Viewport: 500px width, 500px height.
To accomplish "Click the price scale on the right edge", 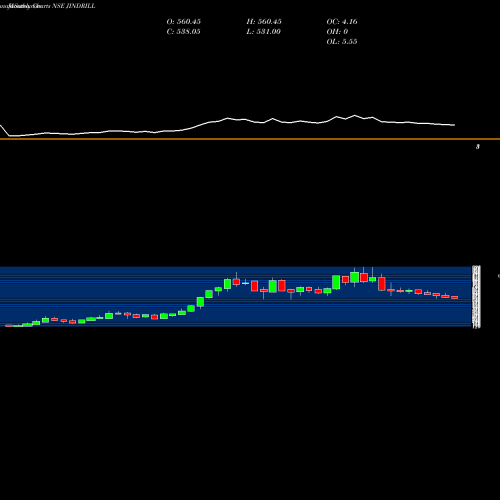I will point(477,297).
